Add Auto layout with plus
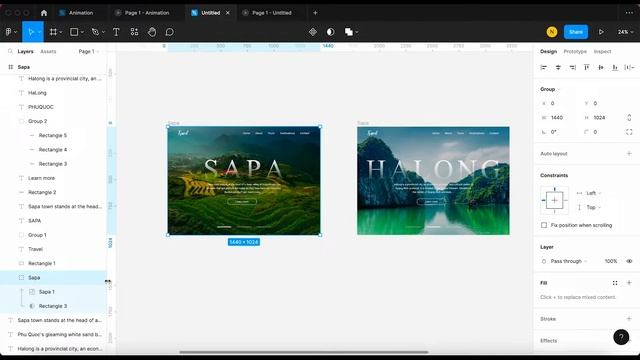Viewport: 640px width, 360px height. tap(629, 153)
